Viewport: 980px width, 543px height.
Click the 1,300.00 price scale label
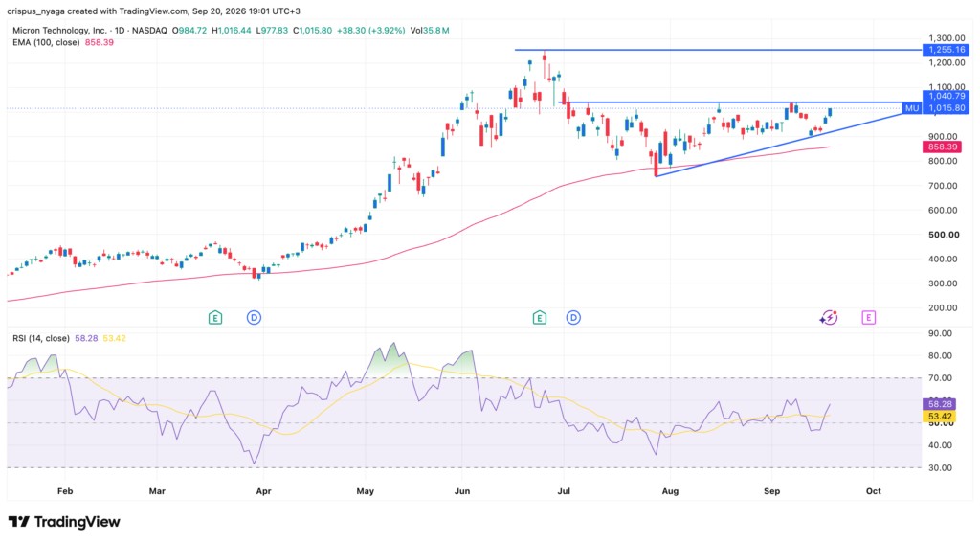947,38
